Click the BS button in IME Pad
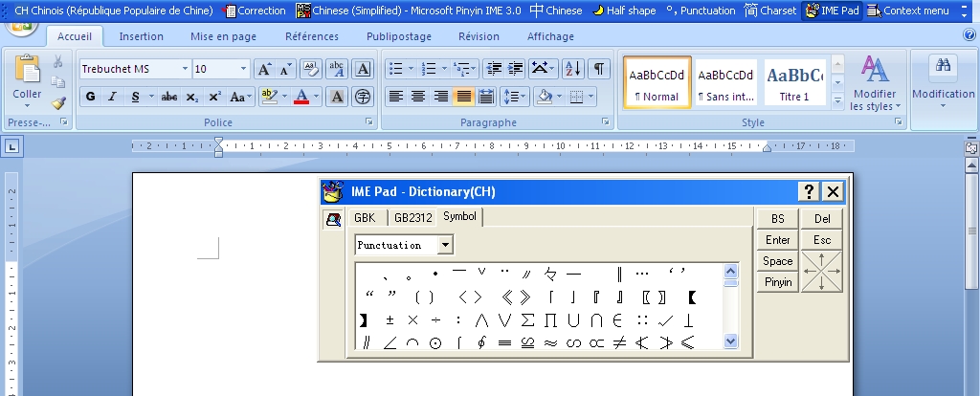This screenshot has width=980, height=396. pos(777,219)
